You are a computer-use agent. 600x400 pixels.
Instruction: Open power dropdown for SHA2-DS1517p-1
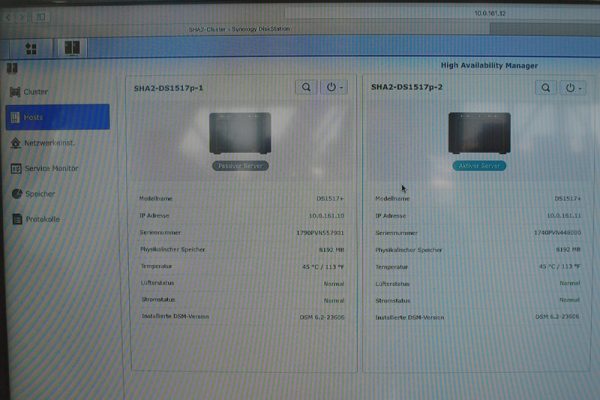(334, 87)
